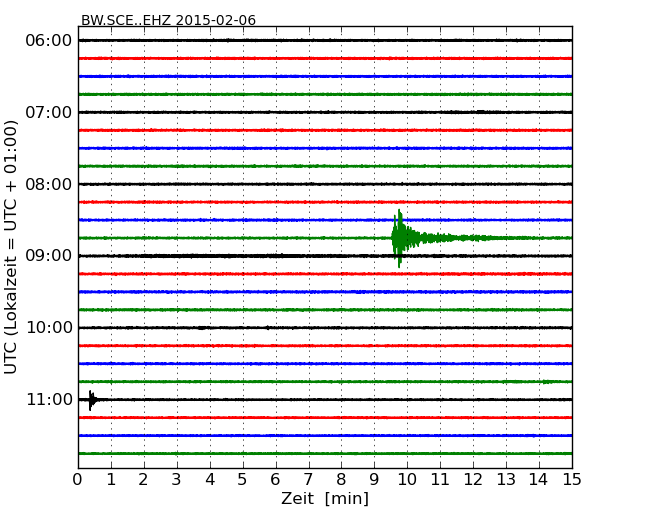
Task: Click the small black event spike at 11:00
Action: [91, 400]
